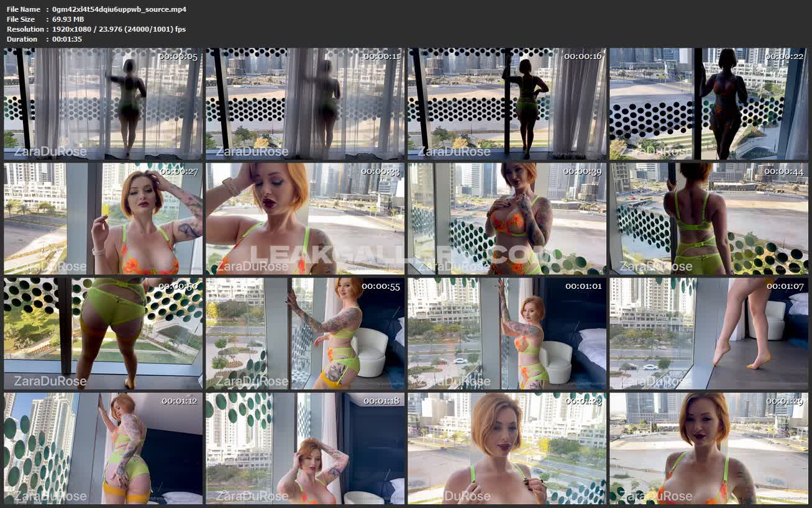Click the 69.93 MB file size value
Viewport: 812px width, 508px height.
[68, 19]
